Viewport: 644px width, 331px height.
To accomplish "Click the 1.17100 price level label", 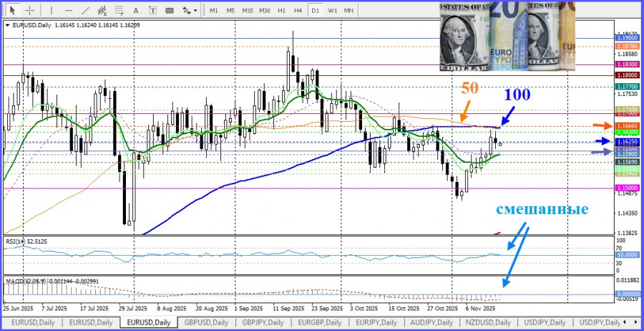I will click(x=628, y=110).
